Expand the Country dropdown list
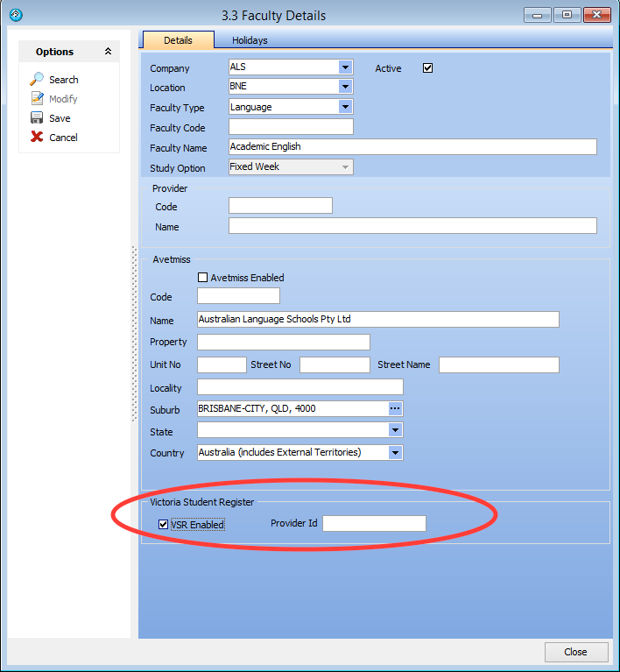 pos(395,453)
